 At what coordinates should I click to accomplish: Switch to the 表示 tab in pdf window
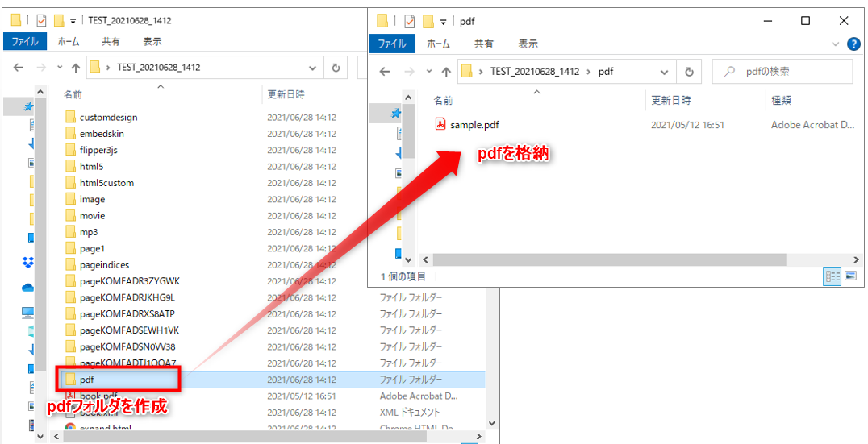(x=528, y=44)
